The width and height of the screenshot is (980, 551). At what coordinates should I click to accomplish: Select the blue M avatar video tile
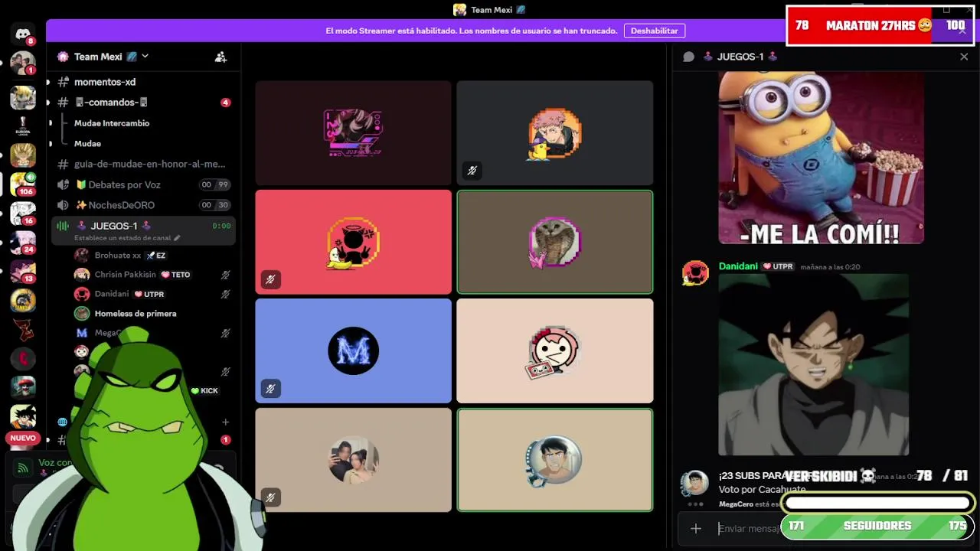[353, 350]
